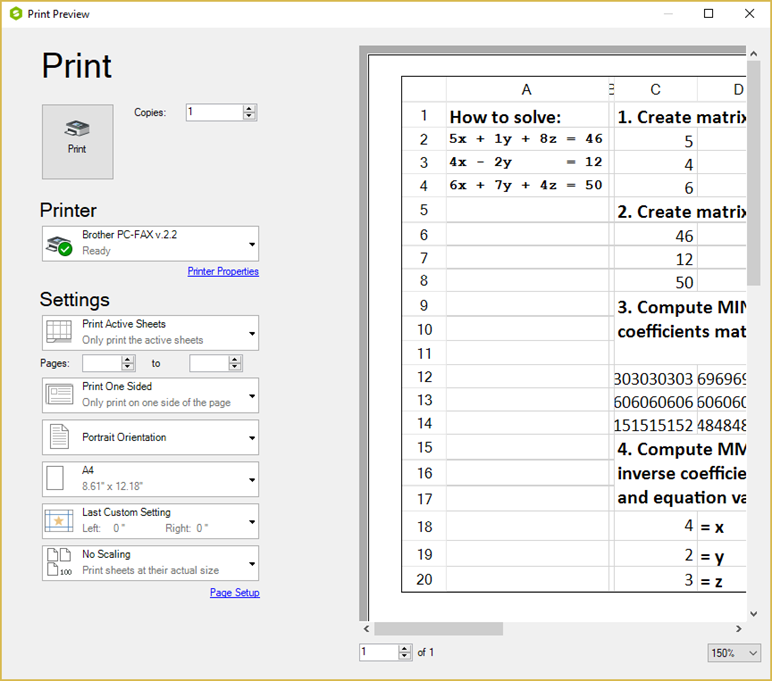Screen dimensions: 772x681
Task: Click the custom margins star icon
Action: tap(59, 520)
